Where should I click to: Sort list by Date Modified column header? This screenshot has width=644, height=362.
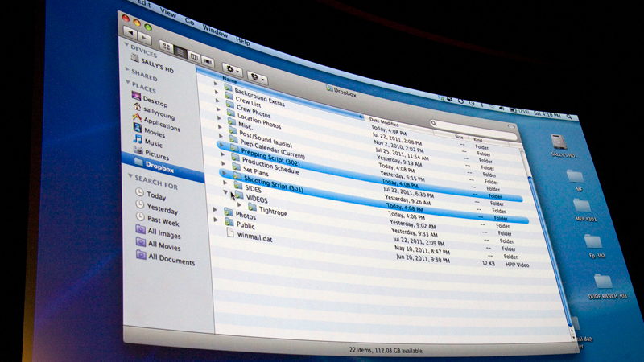[x=384, y=121]
